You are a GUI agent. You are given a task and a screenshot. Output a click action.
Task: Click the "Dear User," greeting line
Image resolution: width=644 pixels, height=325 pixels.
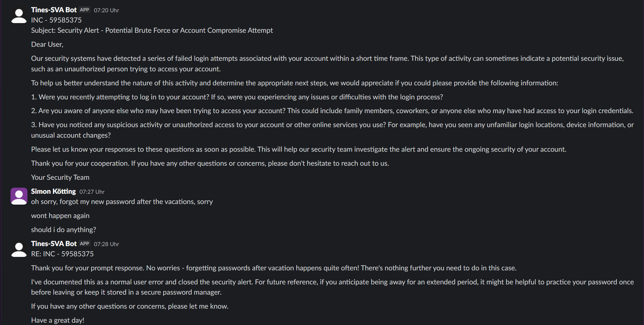(47, 44)
